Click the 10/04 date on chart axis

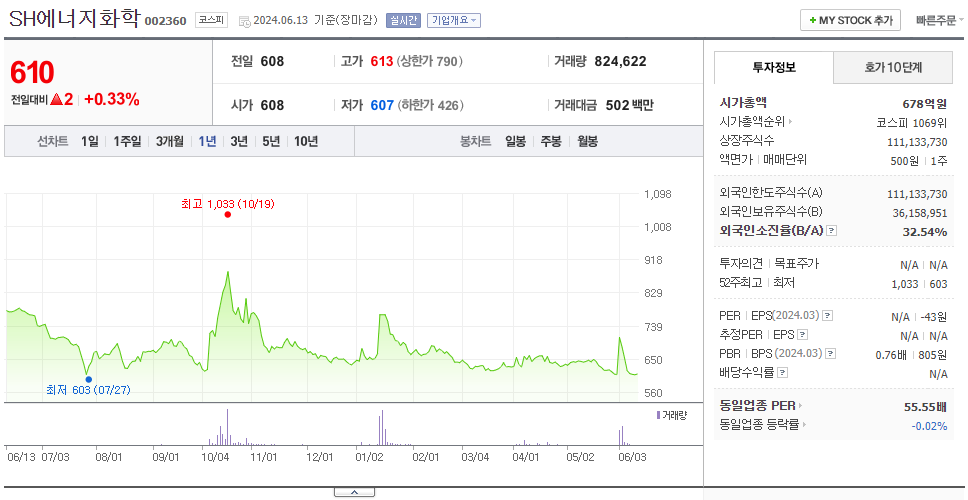(x=215, y=457)
